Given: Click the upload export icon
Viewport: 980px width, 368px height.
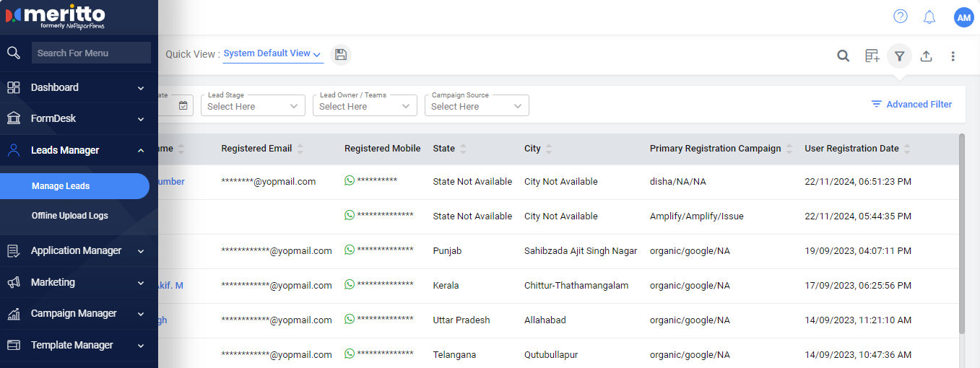Looking at the screenshot, I should tap(926, 56).
